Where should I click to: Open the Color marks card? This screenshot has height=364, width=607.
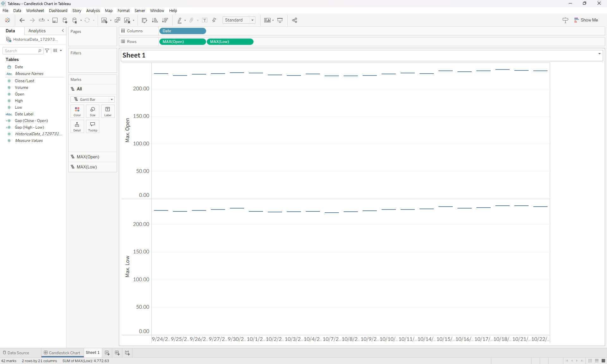(x=77, y=111)
